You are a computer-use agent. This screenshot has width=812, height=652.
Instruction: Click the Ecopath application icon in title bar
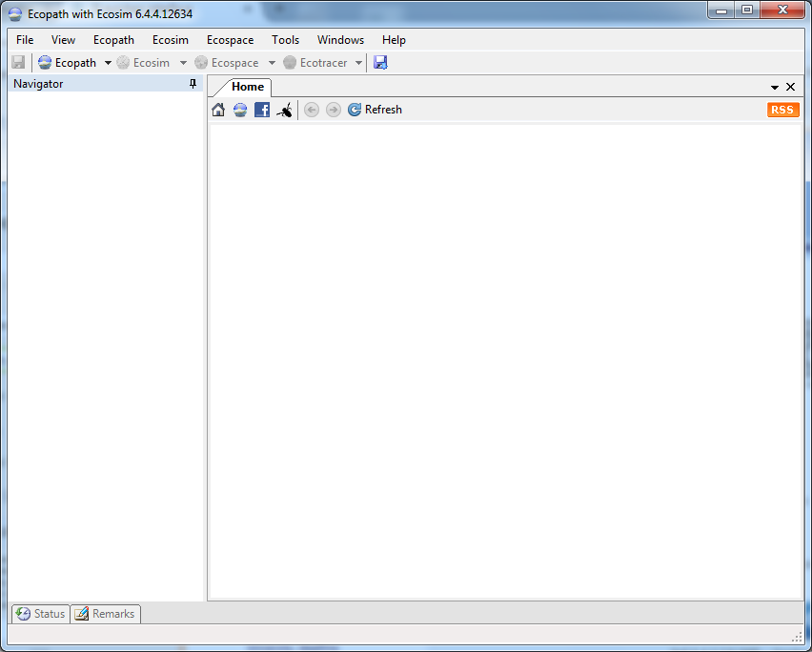pyautogui.click(x=15, y=14)
